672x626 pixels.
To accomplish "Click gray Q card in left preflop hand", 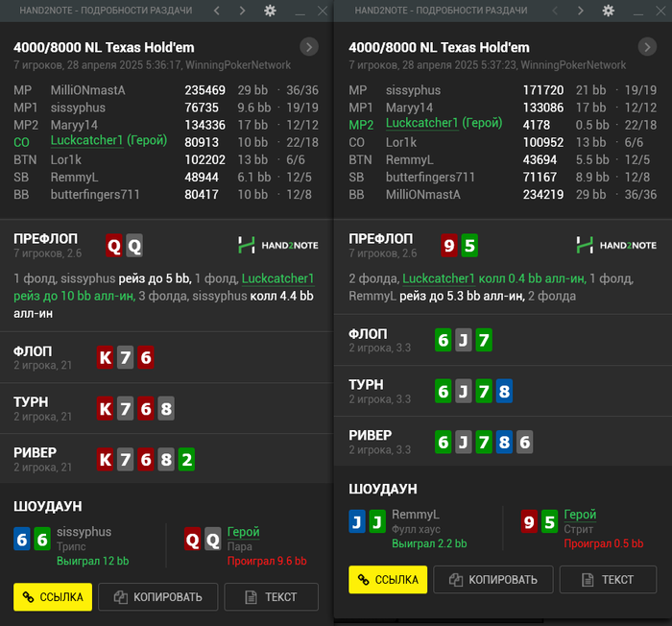I will tap(134, 246).
